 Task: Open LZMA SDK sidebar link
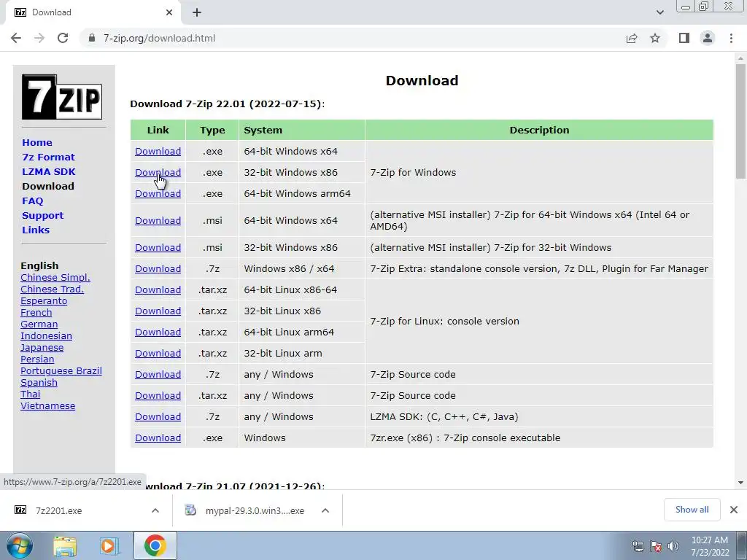tap(49, 171)
